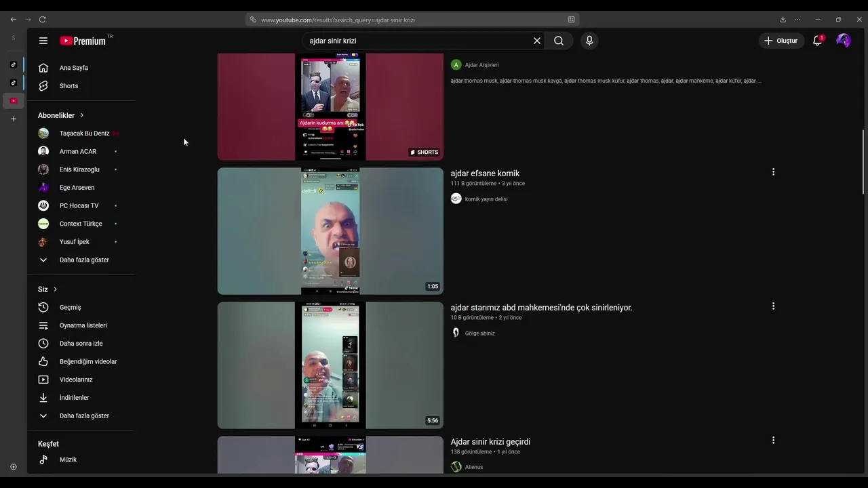Open Oynatma listeleri
This screenshot has height=488, width=868.
point(81,325)
